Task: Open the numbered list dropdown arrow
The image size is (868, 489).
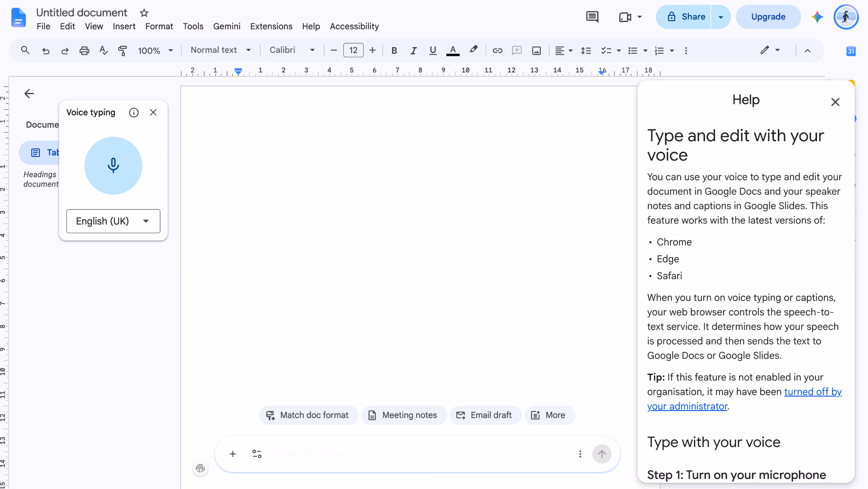Action: pos(672,50)
